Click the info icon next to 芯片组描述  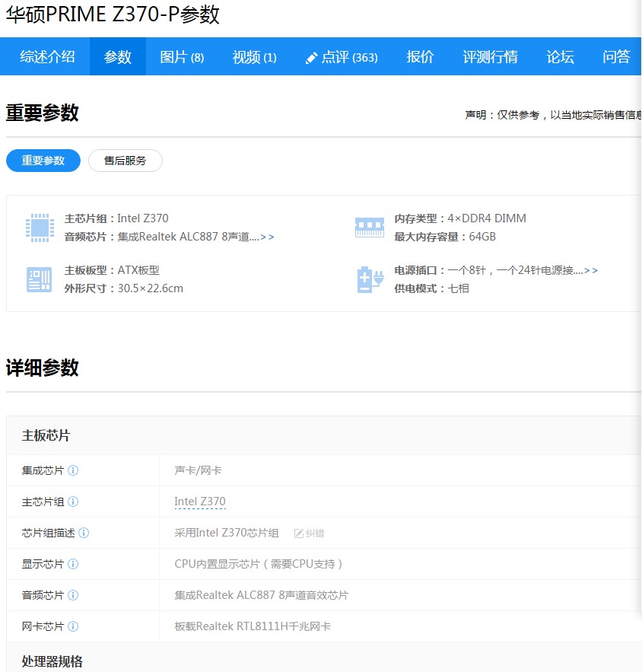(x=84, y=533)
